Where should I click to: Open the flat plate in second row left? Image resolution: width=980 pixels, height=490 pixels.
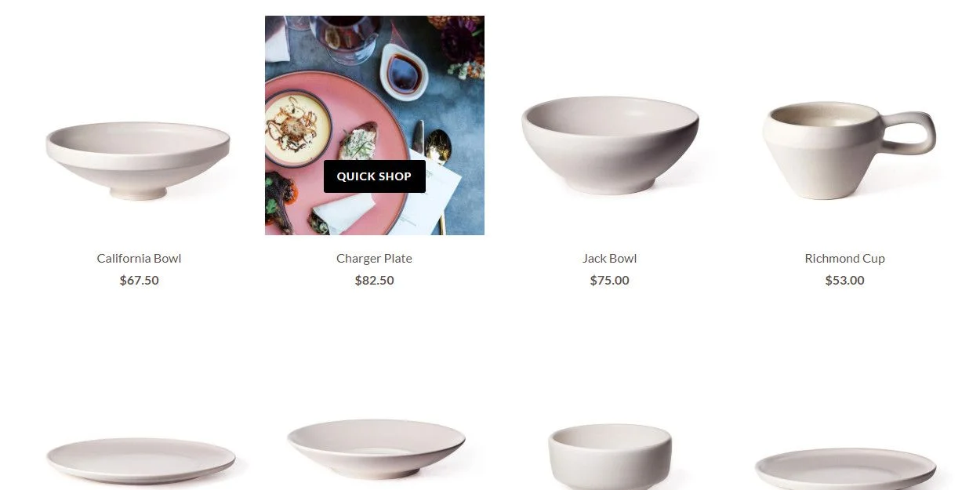[x=140, y=460]
